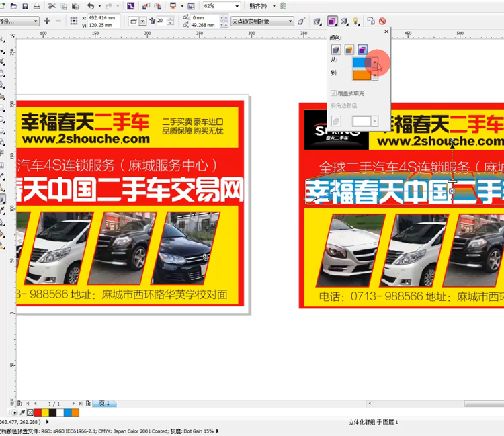Screen dimensions: 504x436
Task: Select the use color shading cube option
Action: coord(362,50)
